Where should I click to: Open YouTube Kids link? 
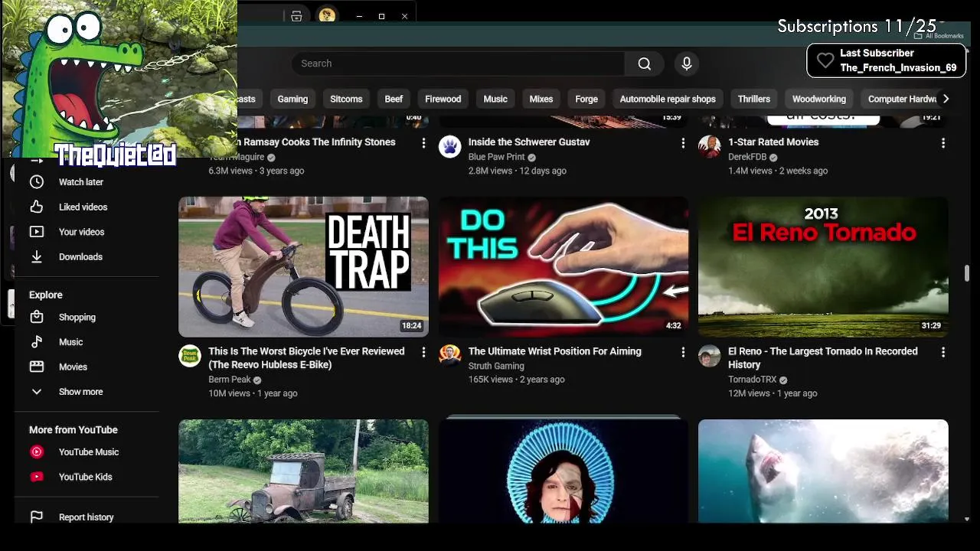[x=85, y=477]
